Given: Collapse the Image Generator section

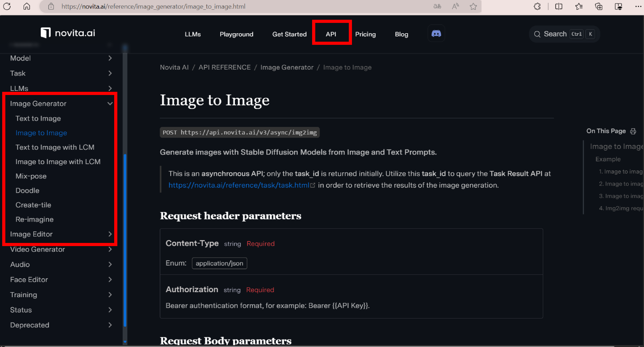Looking at the screenshot, I should 110,103.
